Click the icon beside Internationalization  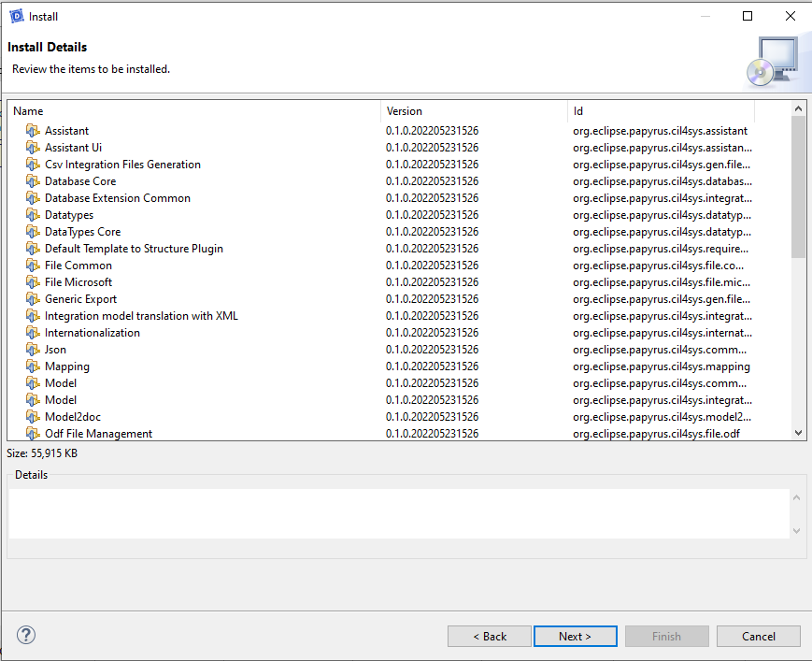click(33, 333)
